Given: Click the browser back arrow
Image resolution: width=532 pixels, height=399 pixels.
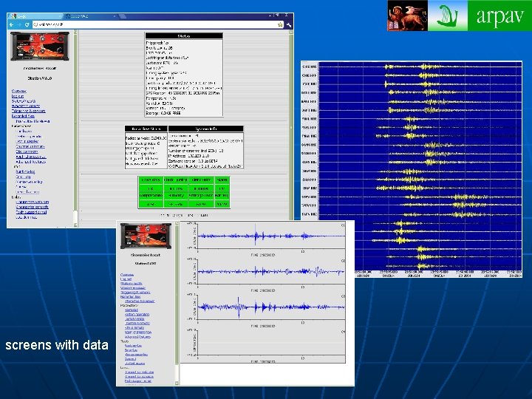Looking at the screenshot, I should point(11,24).
